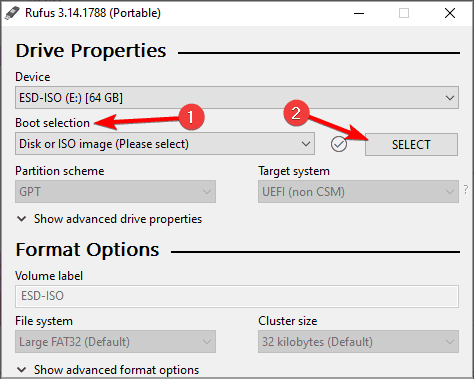Expand Show advanced drive properties

(x=109, y=219)
